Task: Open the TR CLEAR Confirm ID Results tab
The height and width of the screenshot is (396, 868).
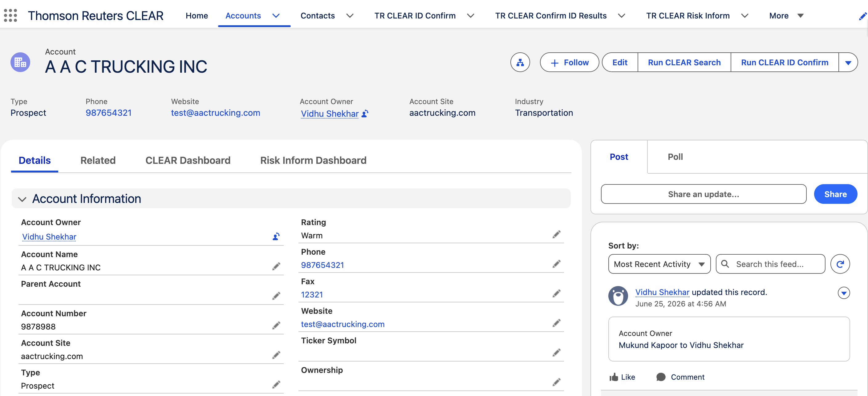Action: [551, 16]
